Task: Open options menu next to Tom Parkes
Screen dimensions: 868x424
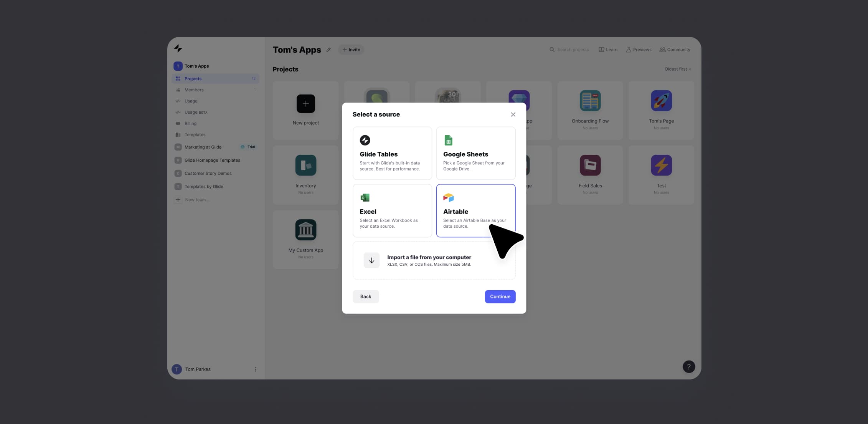Action: click(256, 369)
